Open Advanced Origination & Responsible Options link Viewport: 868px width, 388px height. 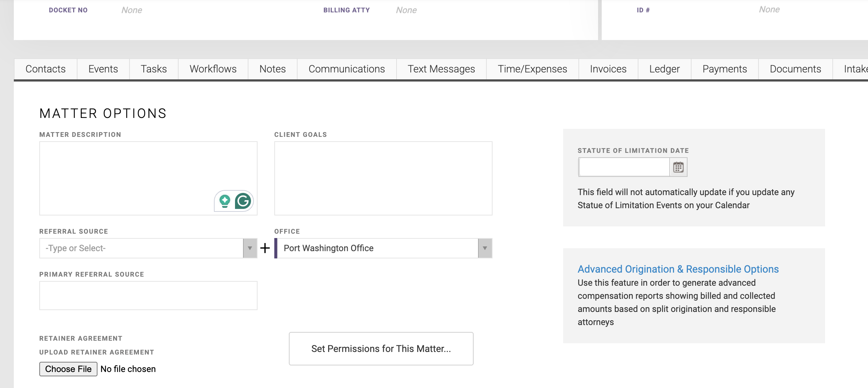point(678,269)
